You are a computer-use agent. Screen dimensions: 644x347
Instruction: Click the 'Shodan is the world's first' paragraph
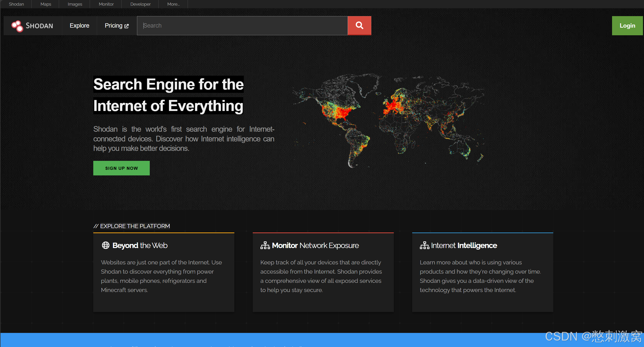point(184,139)
